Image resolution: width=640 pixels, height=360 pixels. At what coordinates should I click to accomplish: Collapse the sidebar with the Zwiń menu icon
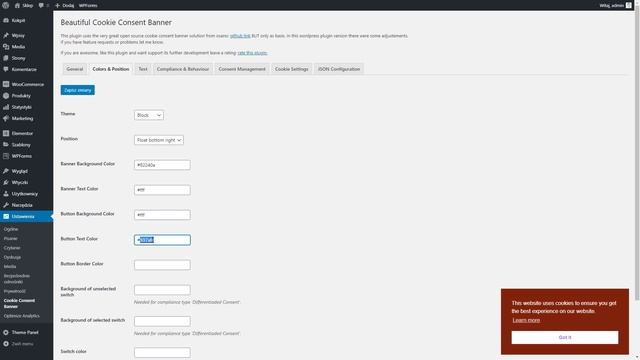point(6,344)
